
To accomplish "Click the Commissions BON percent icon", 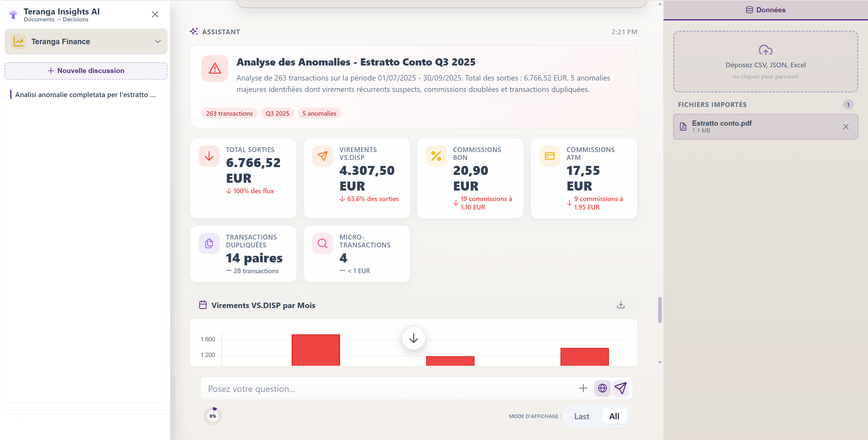I will point(436,156).
